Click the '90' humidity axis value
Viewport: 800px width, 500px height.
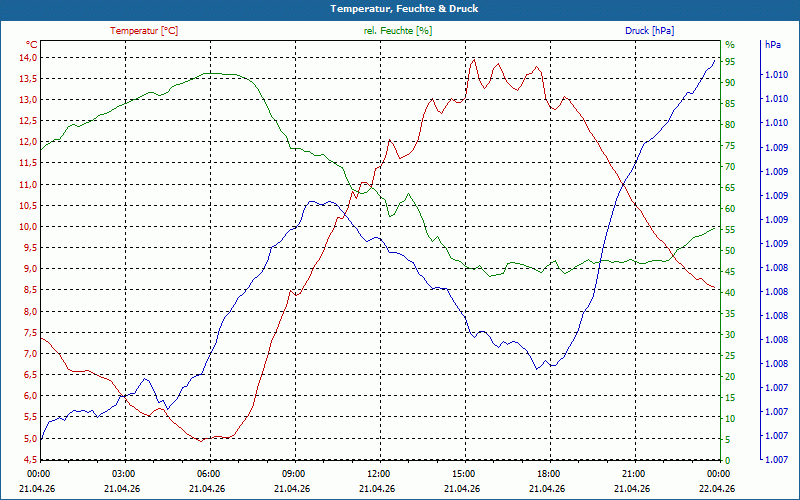tap(730, 83)
